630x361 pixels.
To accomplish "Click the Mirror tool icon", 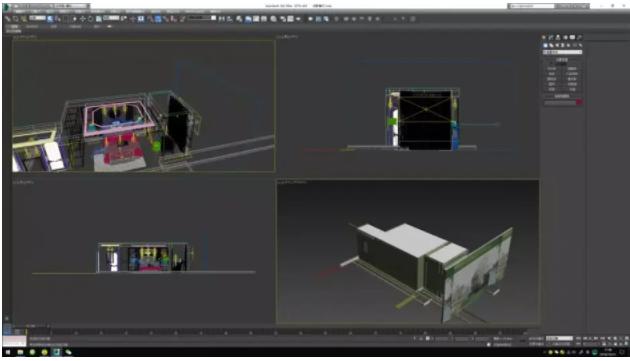I will [x=222, y=19].
